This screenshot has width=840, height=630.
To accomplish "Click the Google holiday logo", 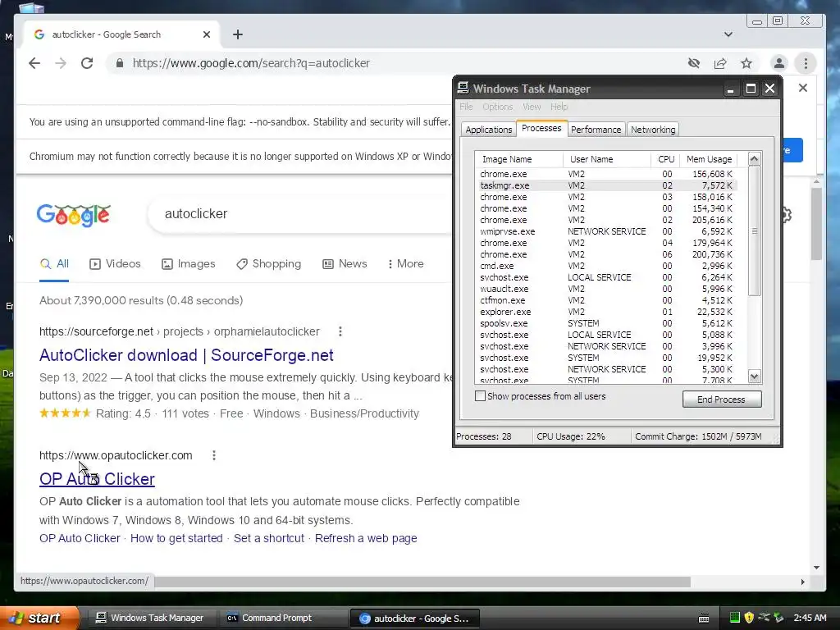I will (x=73, y=215).
